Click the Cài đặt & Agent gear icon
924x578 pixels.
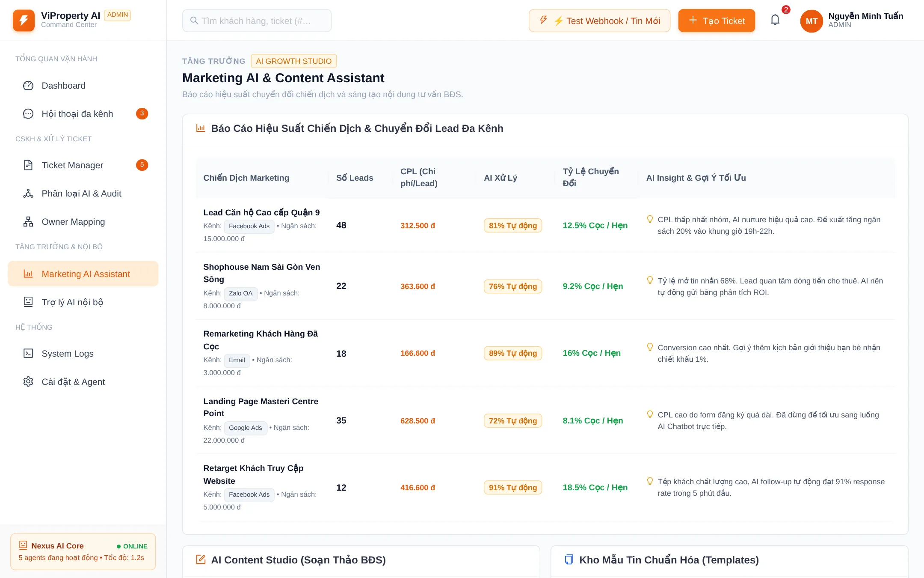click(28, 382)
